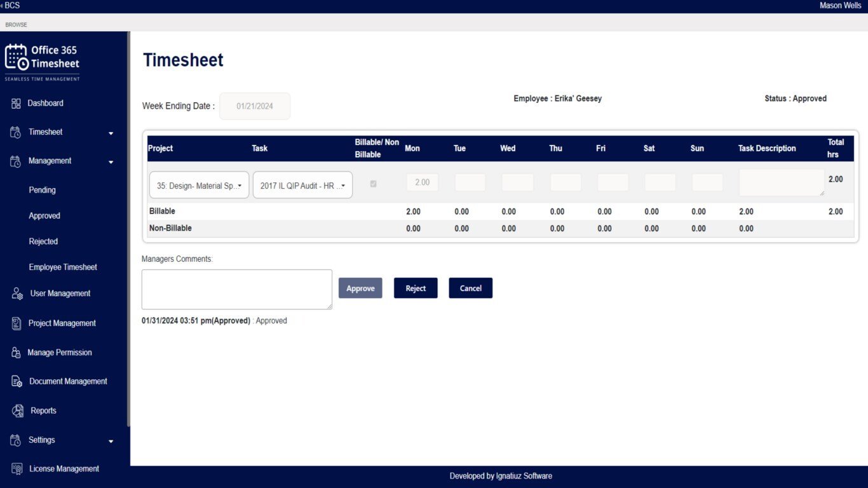Go to Employee Timesheet menu item
The image size is (868, 488).
pos(63,268)
